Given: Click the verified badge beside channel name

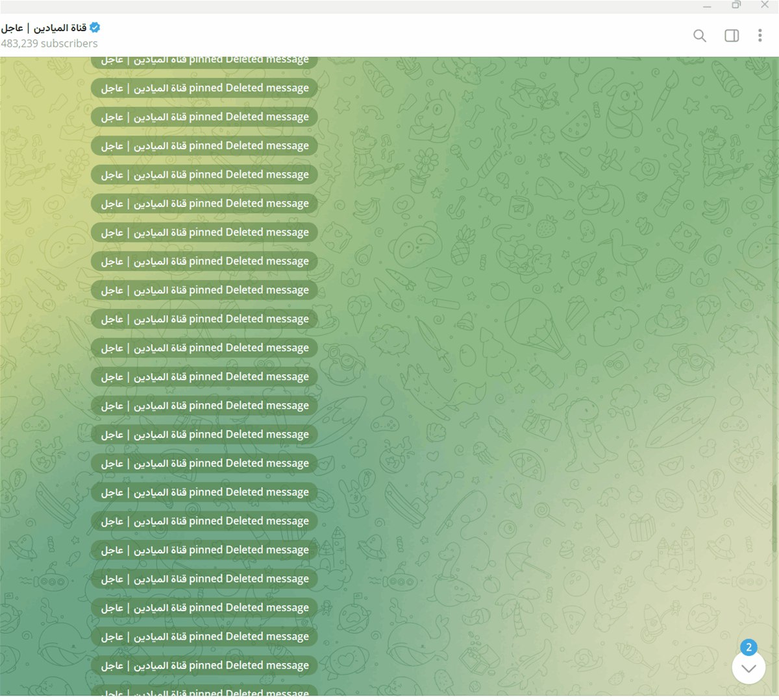Looking at the screenshot, I should (95, 27).
